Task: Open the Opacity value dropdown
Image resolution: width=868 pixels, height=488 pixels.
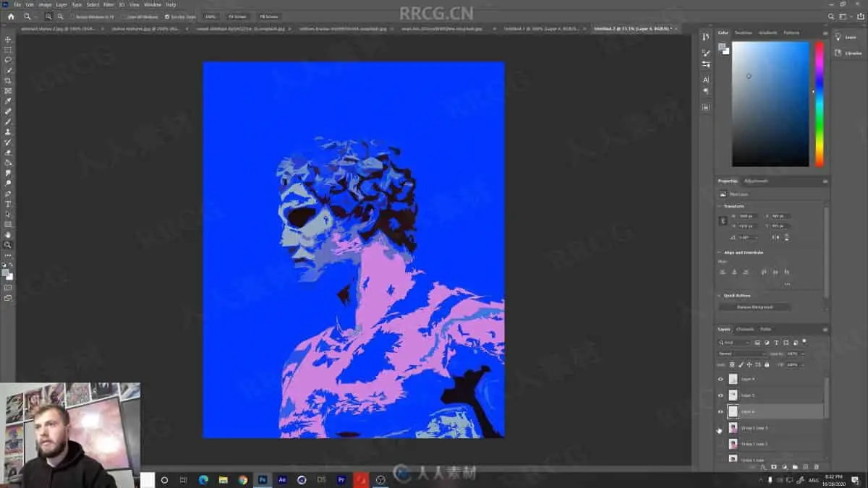Action: (803, 354)
